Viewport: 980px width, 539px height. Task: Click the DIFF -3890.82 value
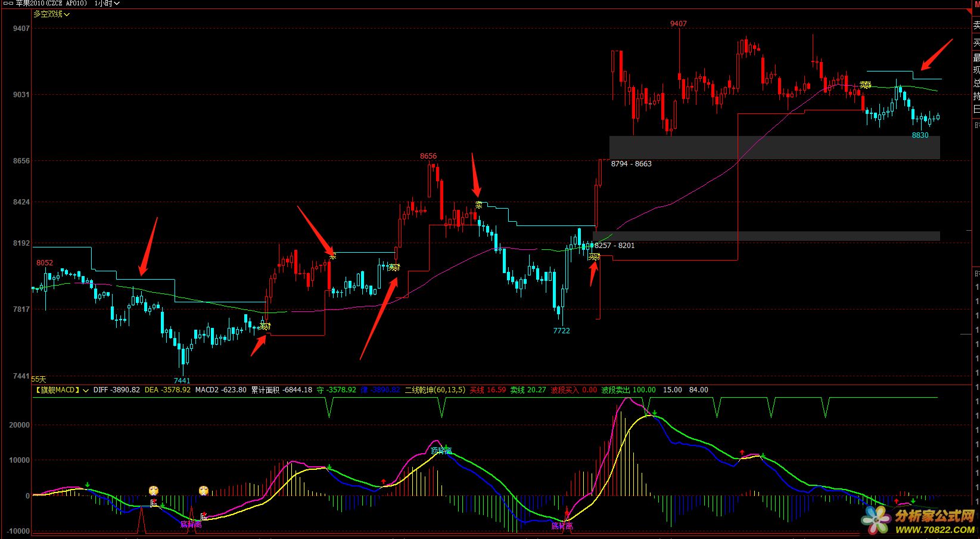(x=117, y=390)
